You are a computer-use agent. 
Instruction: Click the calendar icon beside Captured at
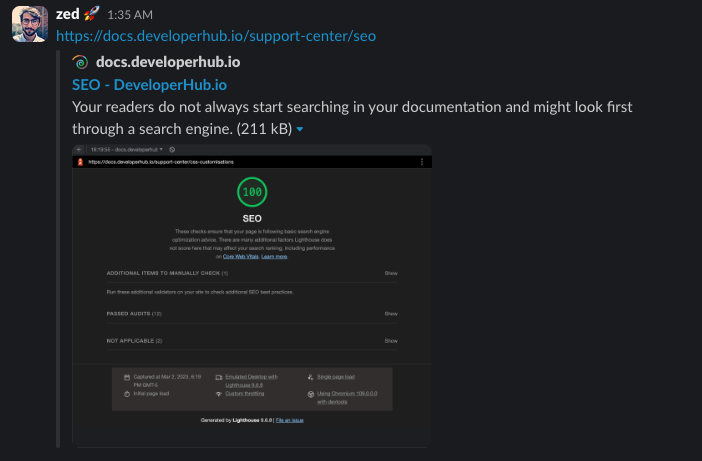[x=127, y=377]
